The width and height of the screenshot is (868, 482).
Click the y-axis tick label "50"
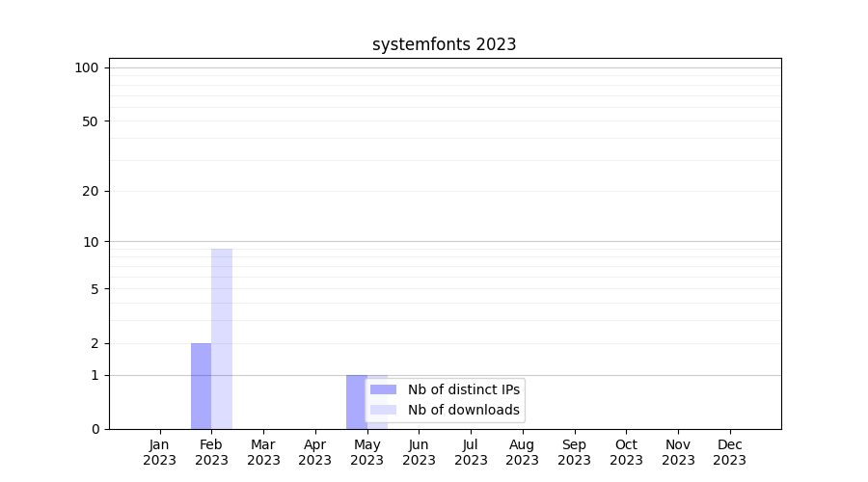click(x=91, y=121)
